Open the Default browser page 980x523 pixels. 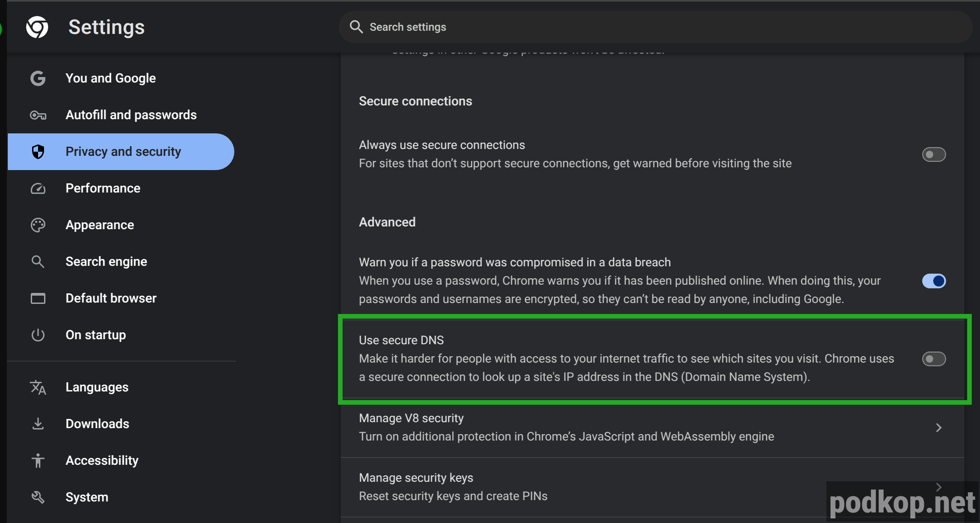coord(111,298)
